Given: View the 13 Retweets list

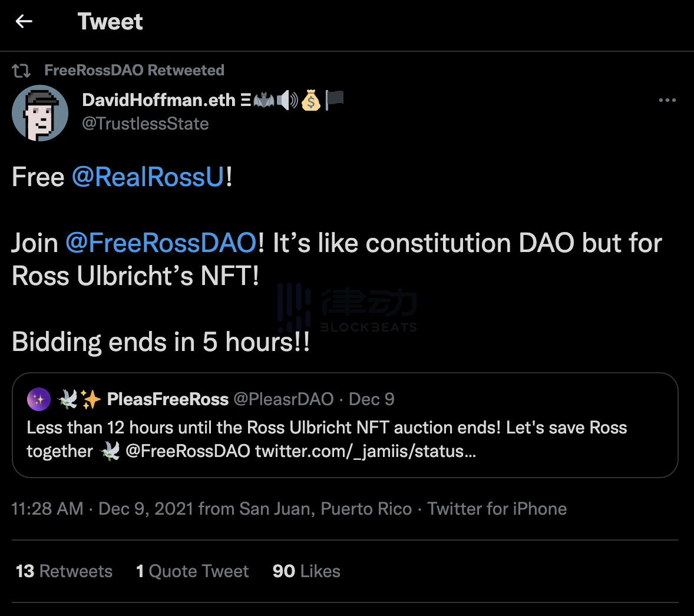Looking at the screenshot, I should click(64, 571).
